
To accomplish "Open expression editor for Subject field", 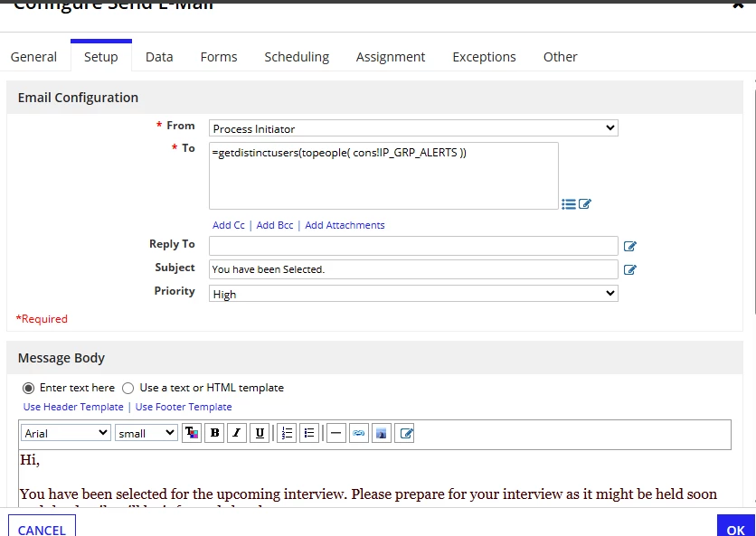I will click(x=629, y=269).
